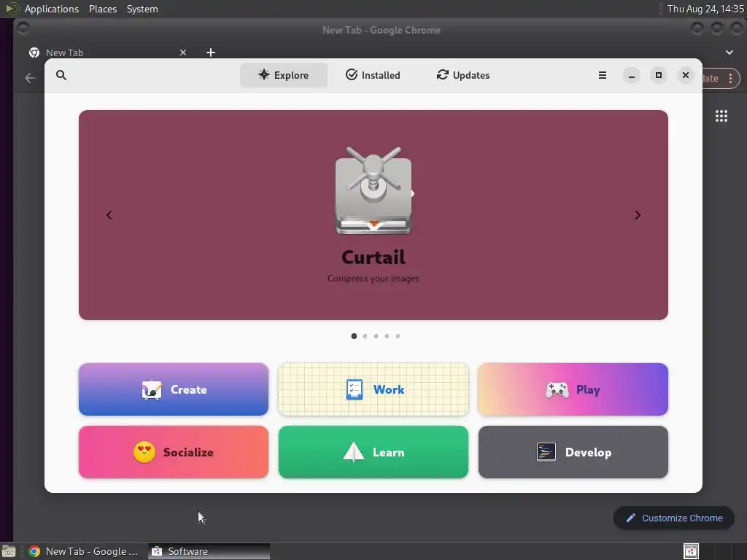Show next featured app in carousel
The image size is (747, 560).
click(638, 215)
